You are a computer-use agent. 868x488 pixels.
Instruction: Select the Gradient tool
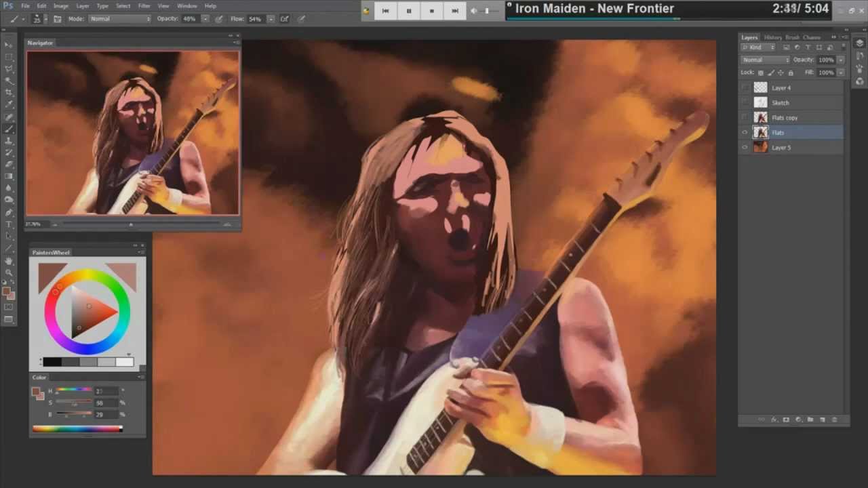(9, 176)
